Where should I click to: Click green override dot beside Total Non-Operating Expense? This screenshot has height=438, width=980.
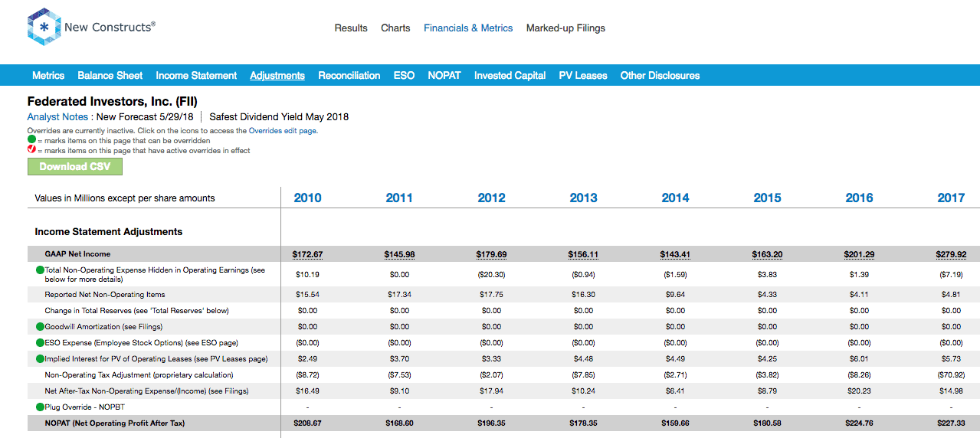coord(40,270)
